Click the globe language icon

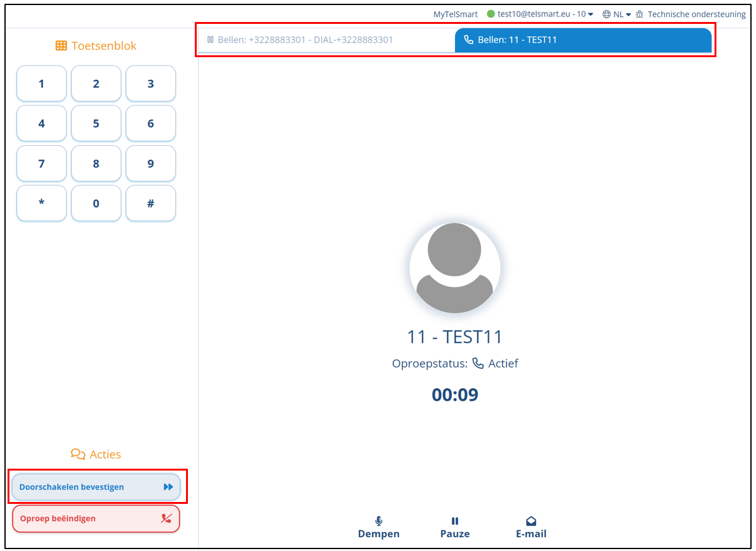pyautogui.click(x=606, y=14)
